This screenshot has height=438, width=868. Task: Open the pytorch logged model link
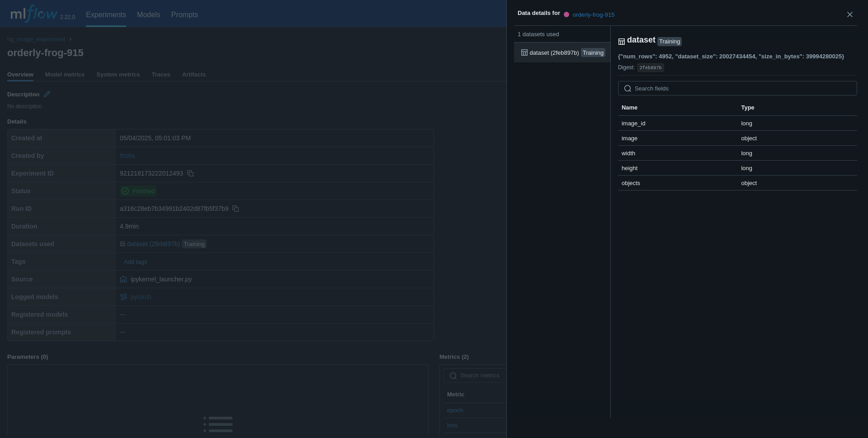coord(141,297)
